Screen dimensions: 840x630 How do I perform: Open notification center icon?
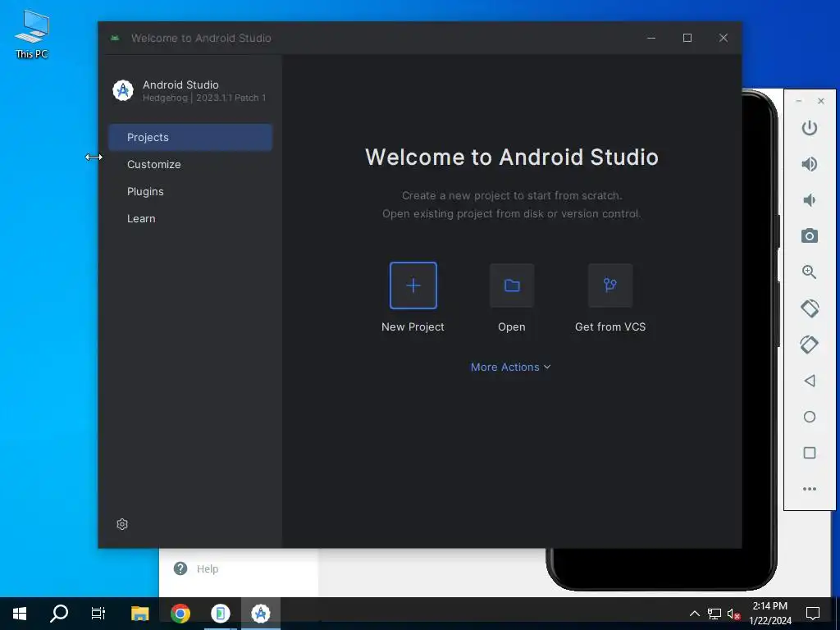pos(813,614)
